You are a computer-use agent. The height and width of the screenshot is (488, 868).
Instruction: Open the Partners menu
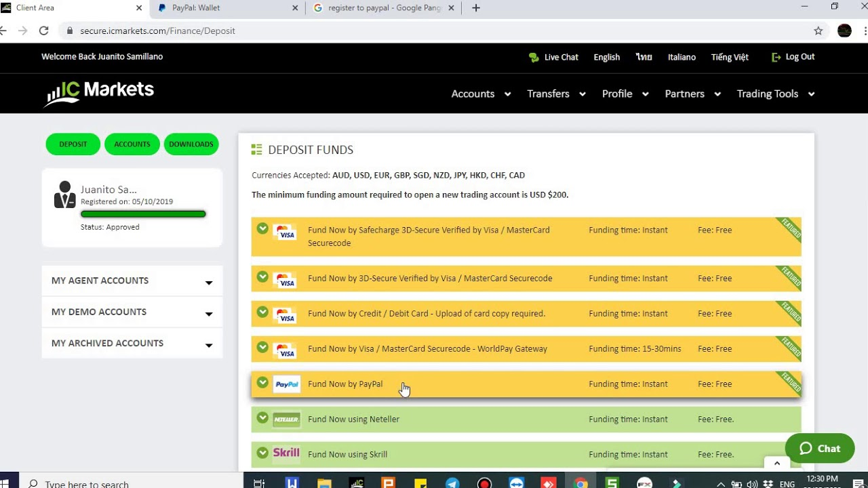692,94
